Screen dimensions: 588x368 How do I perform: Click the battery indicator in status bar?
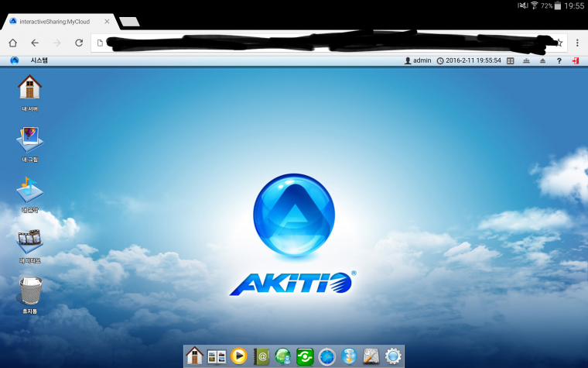[558, 5]
